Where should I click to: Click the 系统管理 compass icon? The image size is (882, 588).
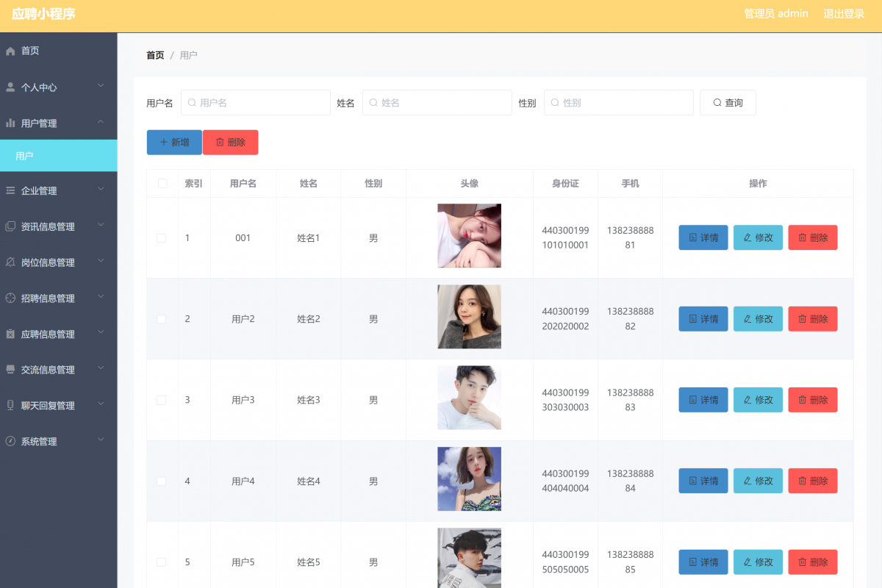click(10, 442)
